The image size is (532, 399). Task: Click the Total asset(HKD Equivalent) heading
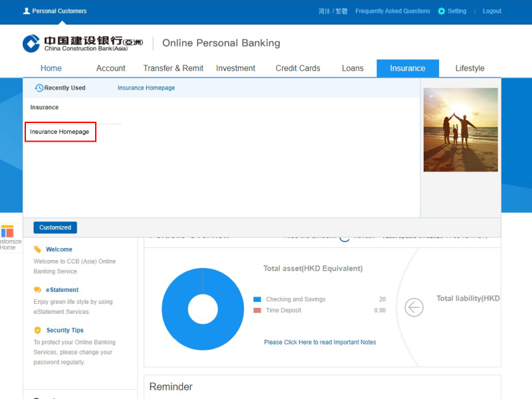click(313, 269)
